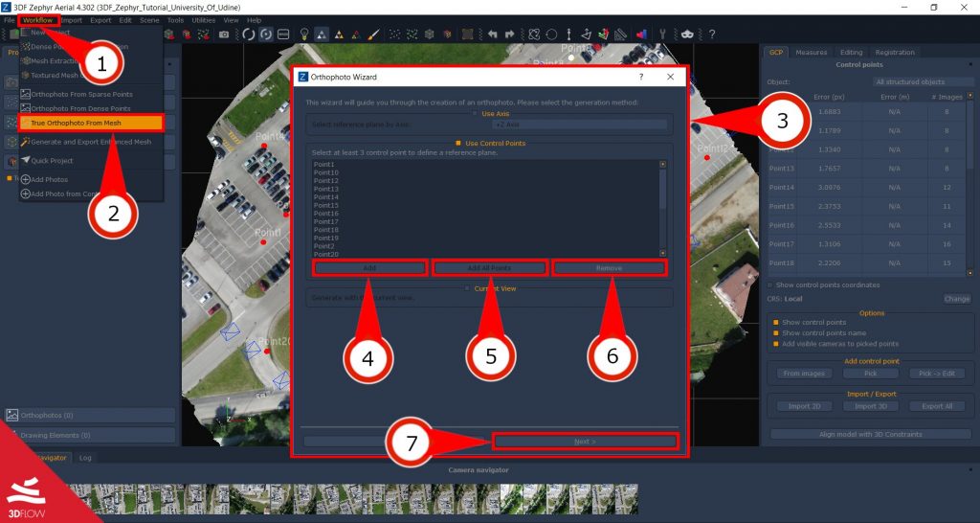This screenshot has height=523, width=980.
Task: Click the sparse point cloud toolbar icon
Action: point(395,34)
